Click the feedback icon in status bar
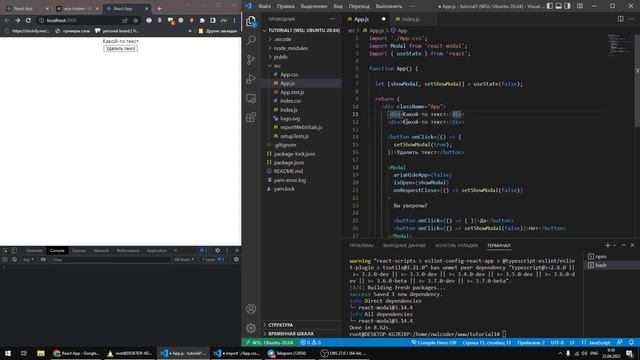This screenshot has width=640, height=360. point(619,342)
